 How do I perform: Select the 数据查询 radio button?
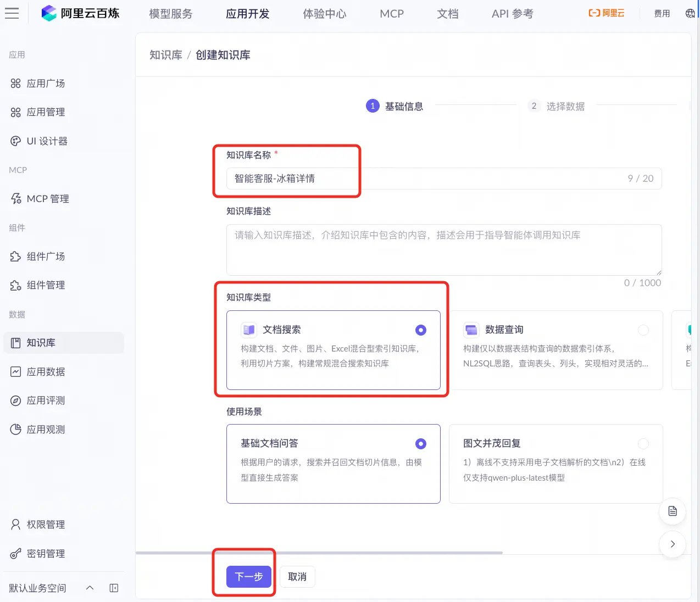(643, 330)
